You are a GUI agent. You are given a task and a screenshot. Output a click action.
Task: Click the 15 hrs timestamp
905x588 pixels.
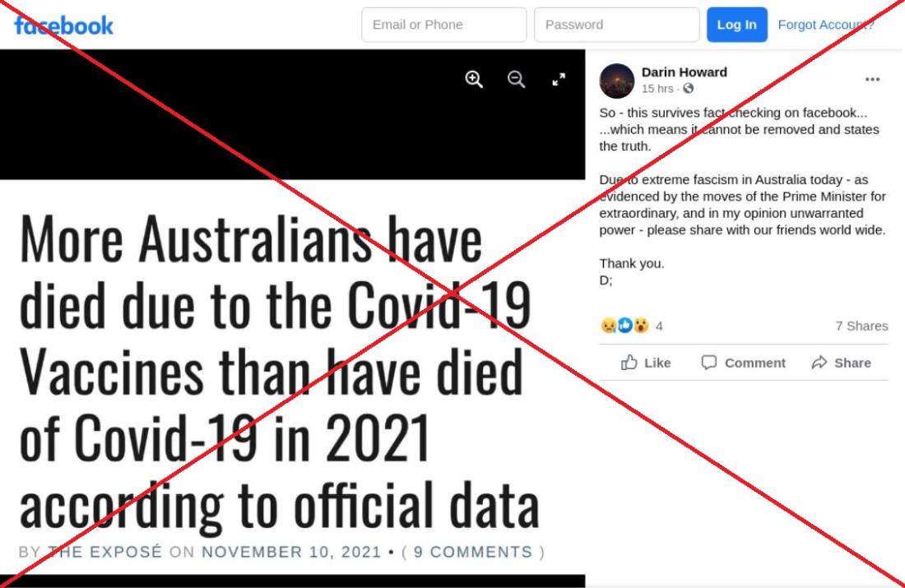(657, 88)
